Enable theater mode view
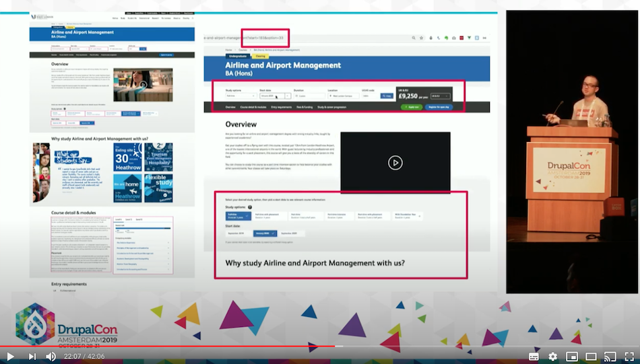The width and height of the screenshot is (640, 364). click(591, 356)
